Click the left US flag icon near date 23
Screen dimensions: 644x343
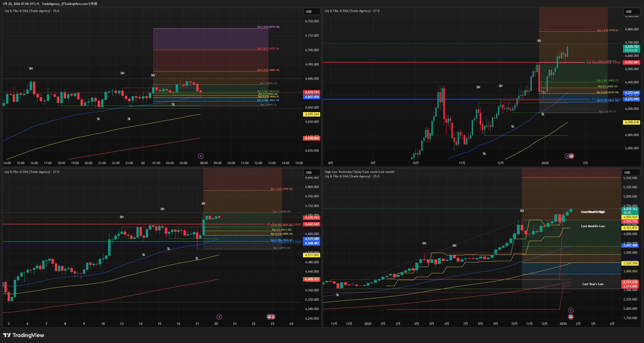click(269, 317)
